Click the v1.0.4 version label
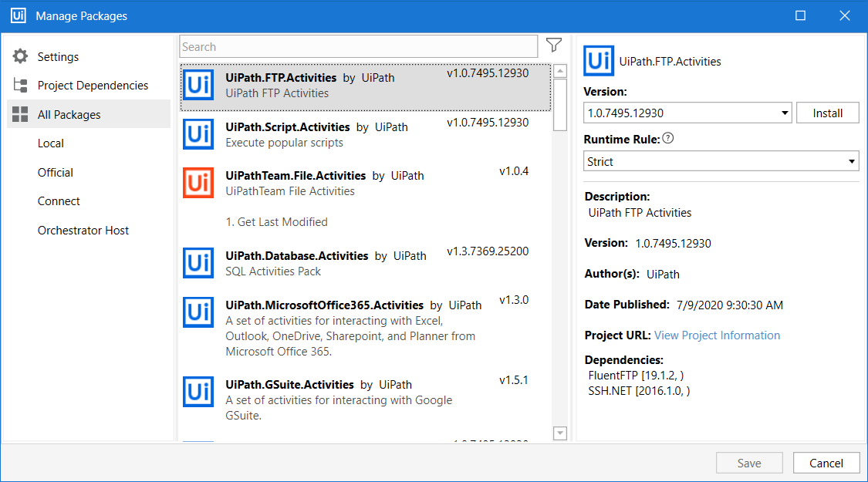868x482 pixels. click(514, 171)
